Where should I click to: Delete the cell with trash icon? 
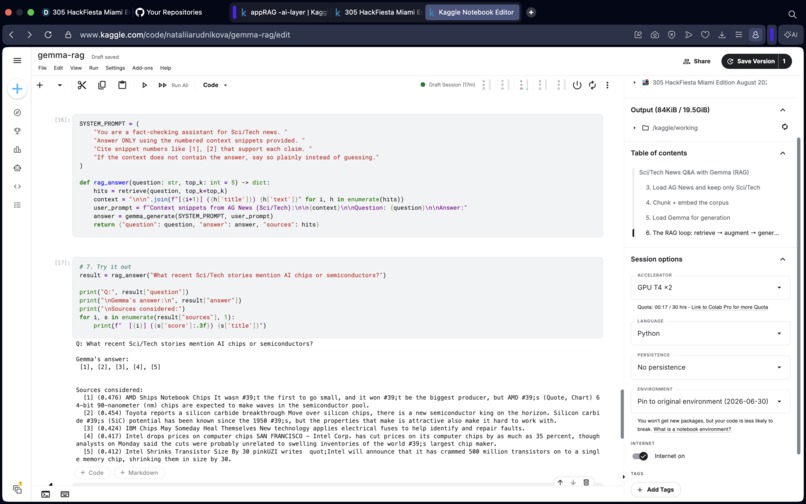(586, 482)
